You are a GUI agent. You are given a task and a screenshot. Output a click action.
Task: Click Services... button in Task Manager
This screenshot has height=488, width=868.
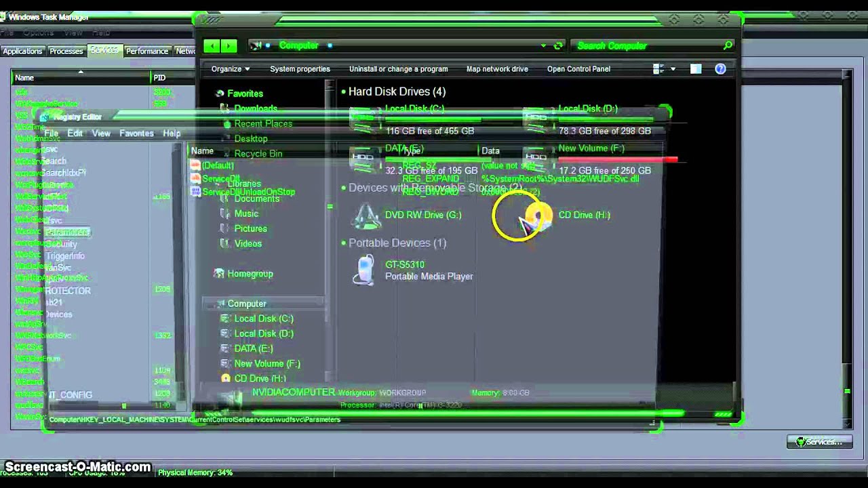click(x=819, y=442)
